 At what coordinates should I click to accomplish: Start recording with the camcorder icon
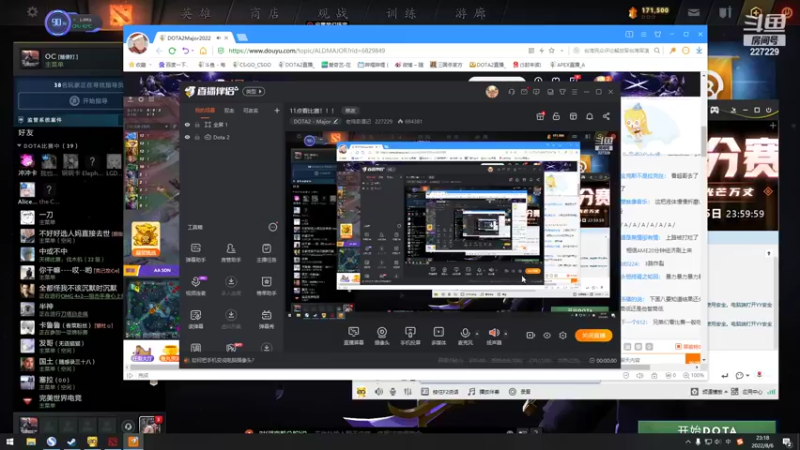point(531,335)
